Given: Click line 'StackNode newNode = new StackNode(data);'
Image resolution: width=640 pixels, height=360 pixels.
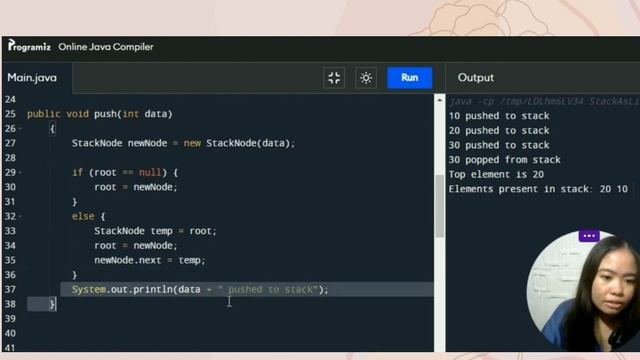Looking at the screenshot, I should click(x=183, y=143).
